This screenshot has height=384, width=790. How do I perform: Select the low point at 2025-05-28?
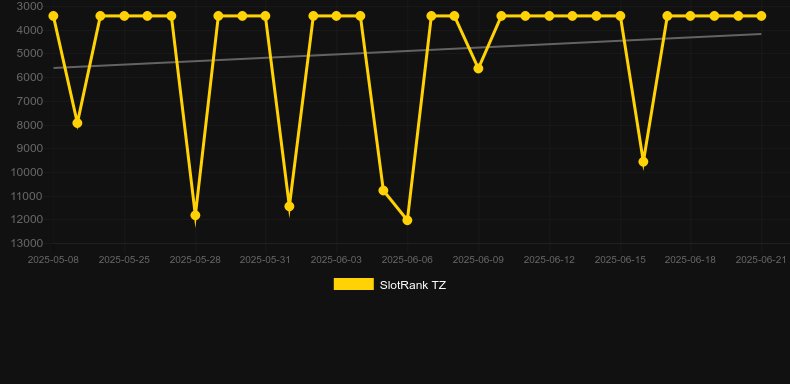pyautogui.click(x=195, y=215)
